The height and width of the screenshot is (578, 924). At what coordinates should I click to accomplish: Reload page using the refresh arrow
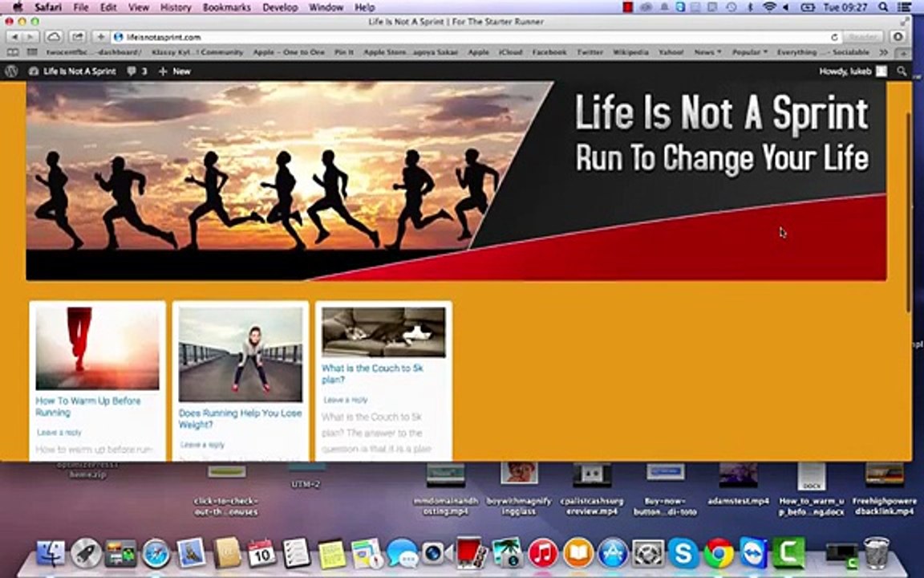point(834,37)
